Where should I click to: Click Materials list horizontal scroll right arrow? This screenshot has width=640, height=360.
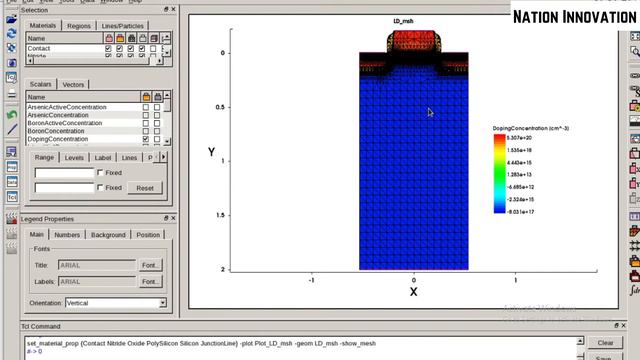(159, 61)
